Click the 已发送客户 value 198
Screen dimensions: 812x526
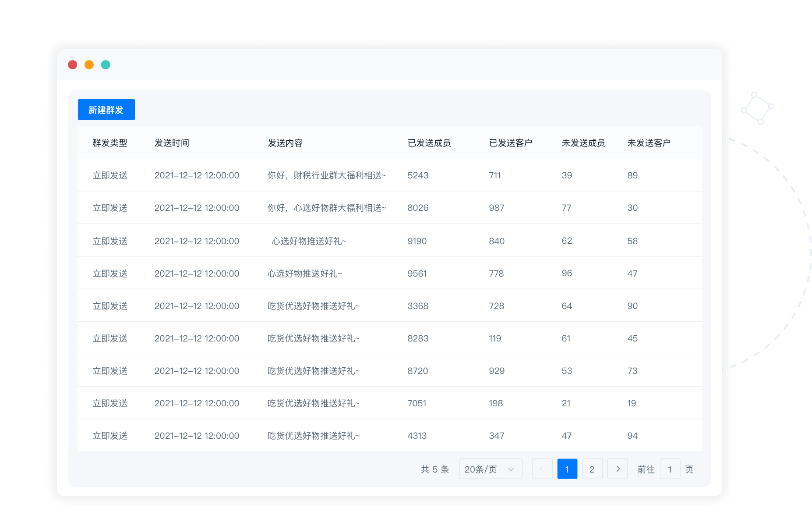496,403
